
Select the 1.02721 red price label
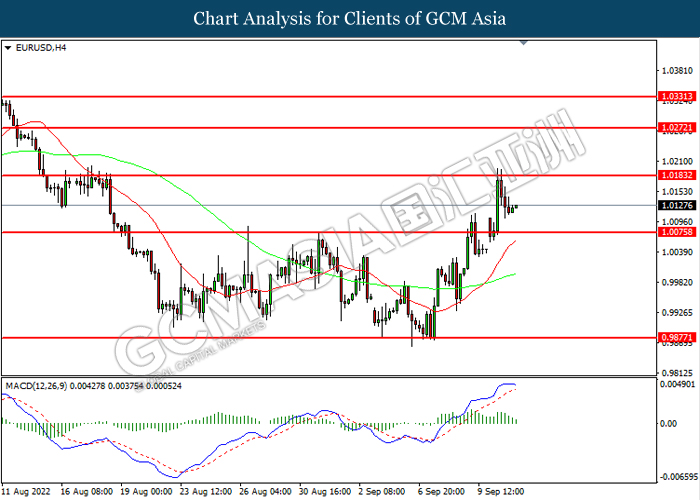pyautogui.click(x=677, y=128)
